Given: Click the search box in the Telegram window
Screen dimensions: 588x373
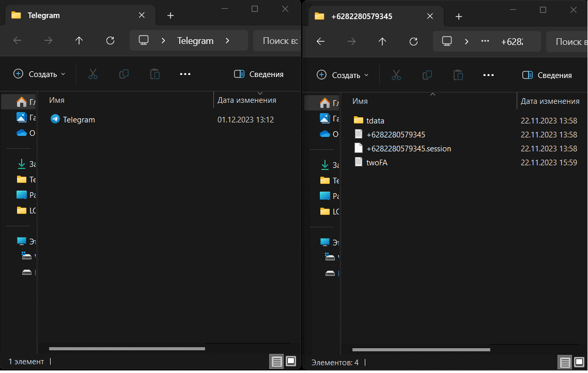Looking at the screenshot, I should [280, 41].
